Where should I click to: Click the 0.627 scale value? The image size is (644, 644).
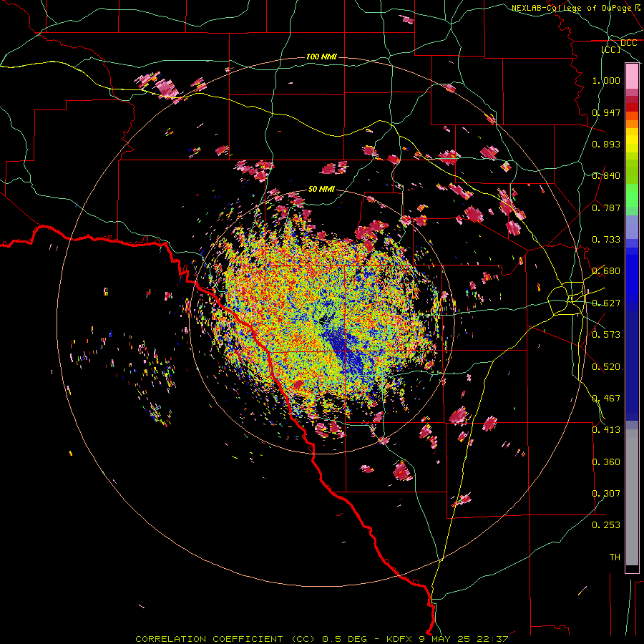tap(606, 303)
